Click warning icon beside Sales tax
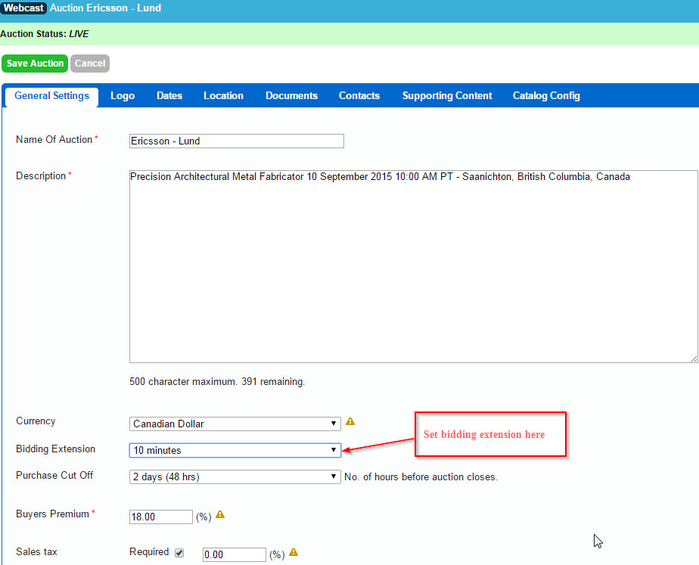 (293, 553)
